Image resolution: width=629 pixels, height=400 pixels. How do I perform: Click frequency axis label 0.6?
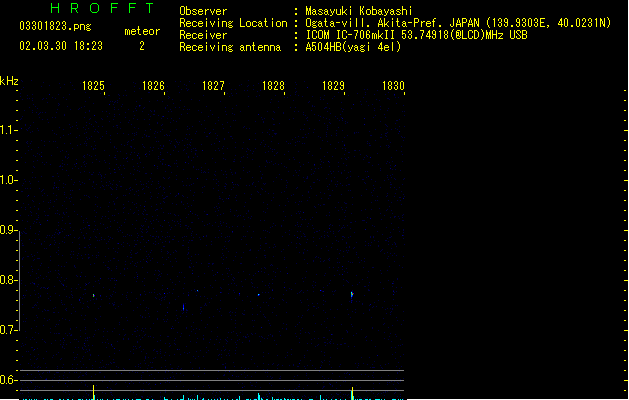7,380
